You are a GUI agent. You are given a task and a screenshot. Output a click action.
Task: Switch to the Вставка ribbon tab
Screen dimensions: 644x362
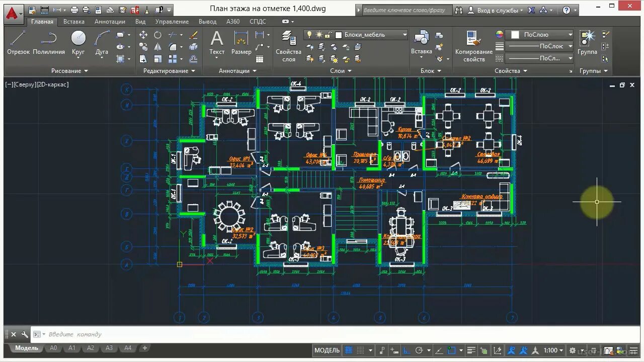point(74,22)
